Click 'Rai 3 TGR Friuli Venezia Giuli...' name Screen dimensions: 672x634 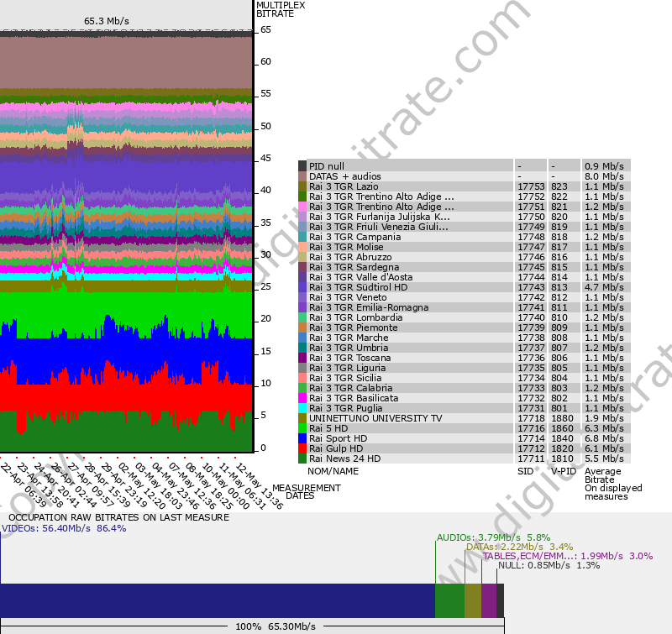379,227
